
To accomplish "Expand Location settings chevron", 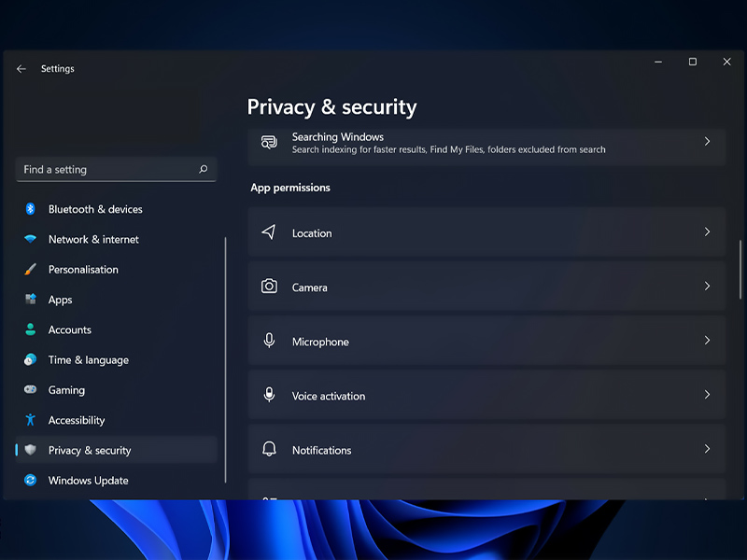I will [707, 232].
